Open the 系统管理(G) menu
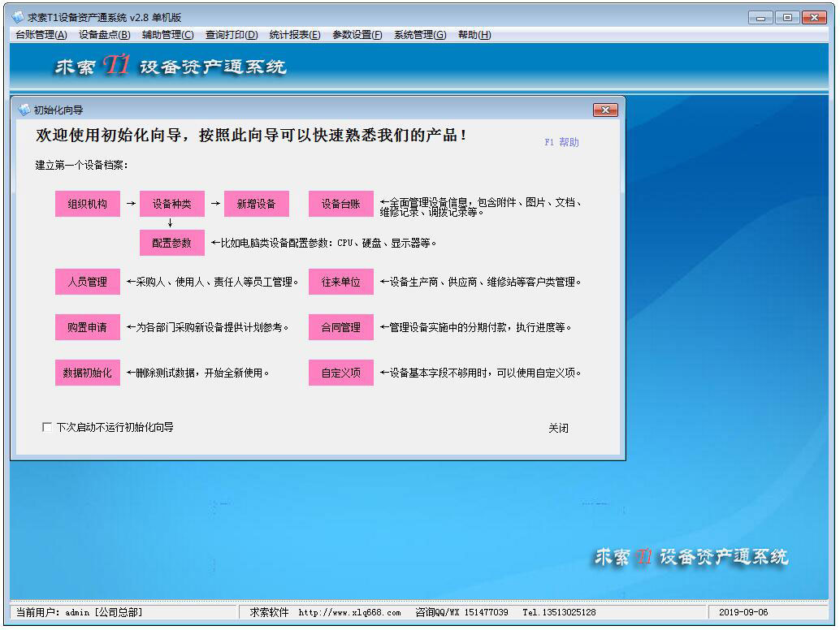The image size is (840, 630). point(420,35)
